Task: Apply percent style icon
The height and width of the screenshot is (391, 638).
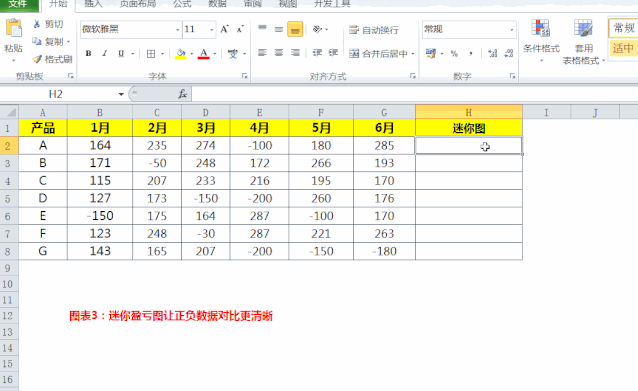Action: 454,53
